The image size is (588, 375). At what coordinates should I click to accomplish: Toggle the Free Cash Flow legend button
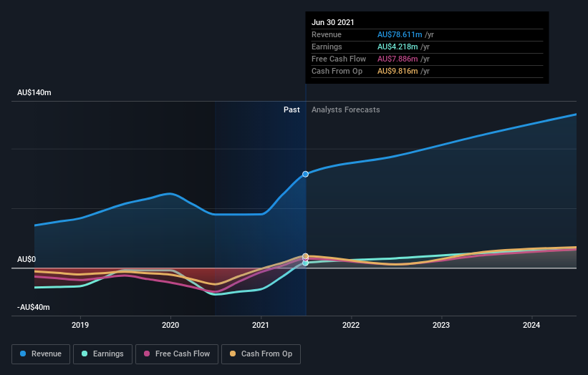(177, 354)
